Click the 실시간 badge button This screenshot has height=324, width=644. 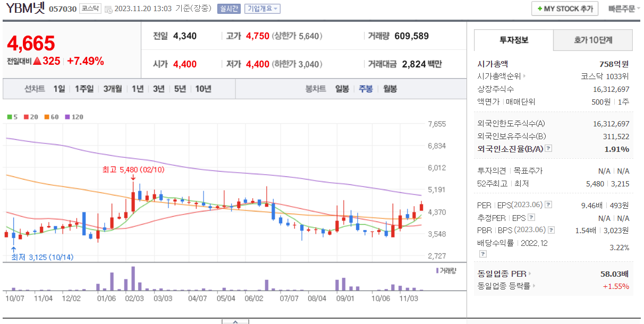tap(228, 9)
